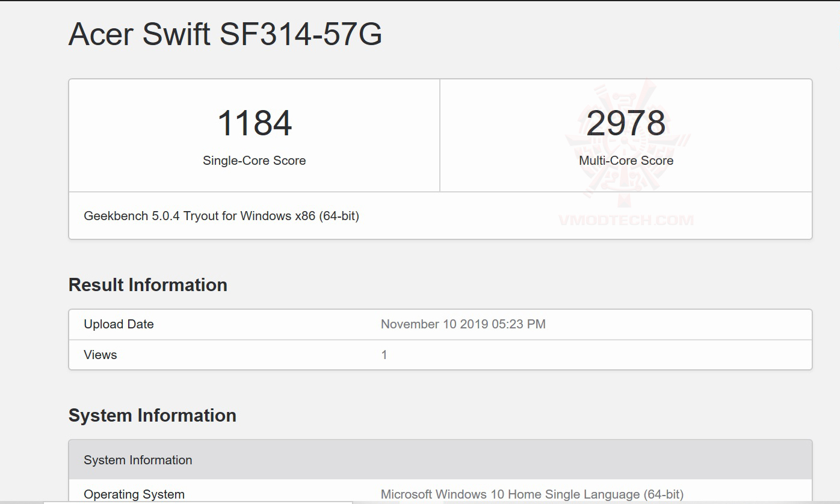Click the gray System Information table header
840x504 pixels.
pyautogui.click(x=138, y=460)
